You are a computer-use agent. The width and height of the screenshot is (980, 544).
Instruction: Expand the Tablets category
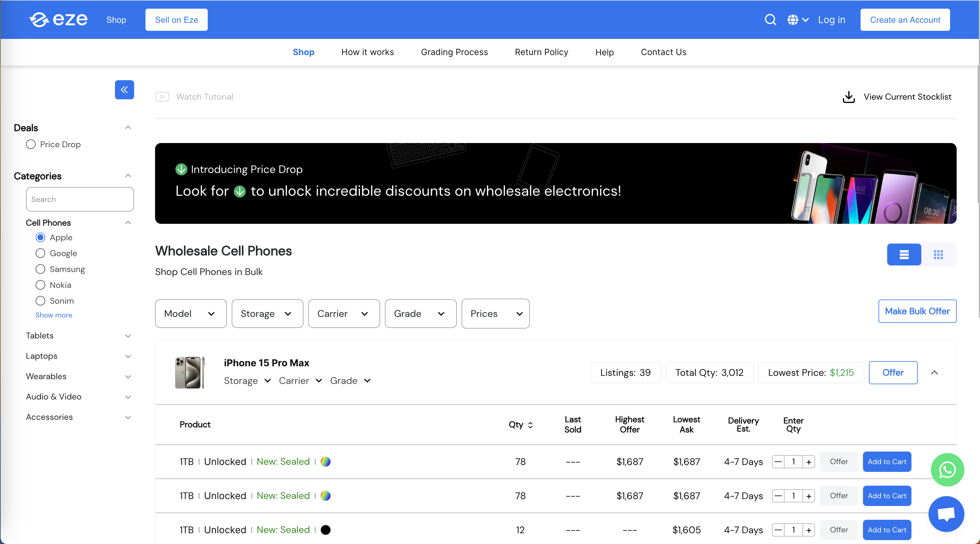tap(128, 336)
